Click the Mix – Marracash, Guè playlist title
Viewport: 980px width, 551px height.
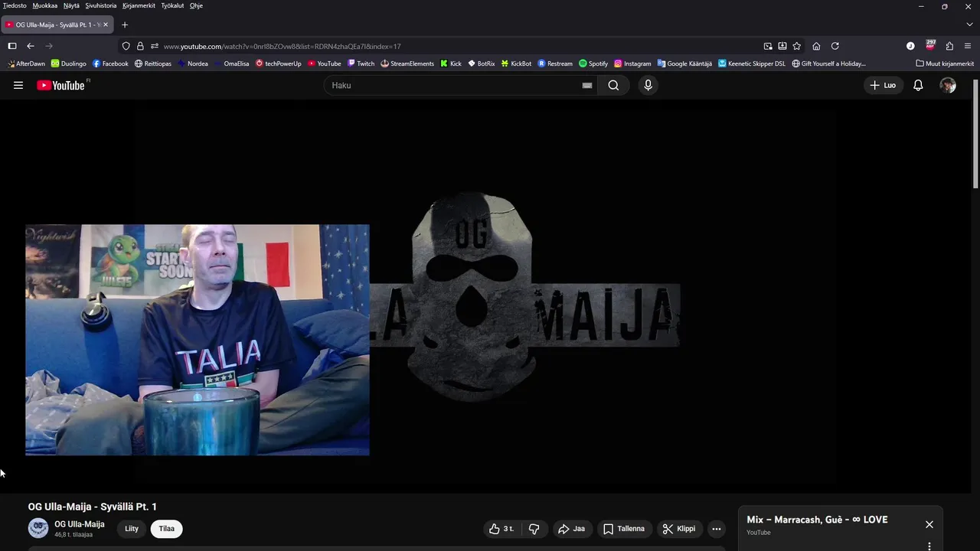(x=817, y=520)
